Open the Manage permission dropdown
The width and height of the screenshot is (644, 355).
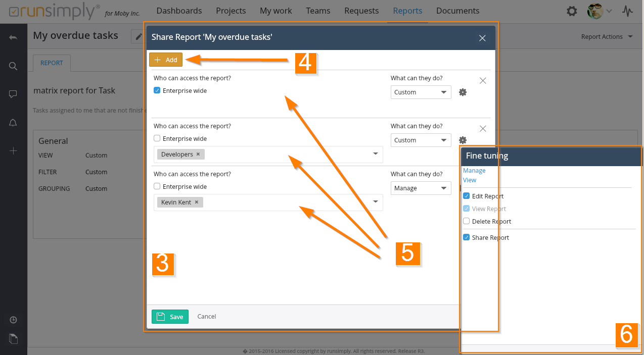[421, 188]
